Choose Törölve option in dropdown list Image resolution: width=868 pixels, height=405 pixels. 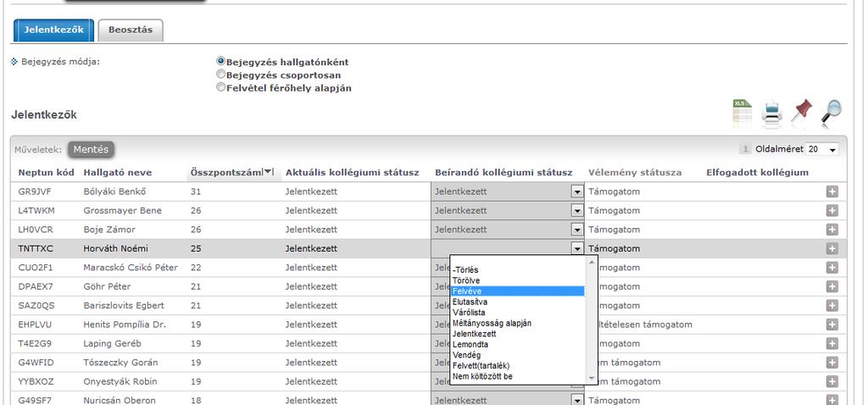point(517,280)
